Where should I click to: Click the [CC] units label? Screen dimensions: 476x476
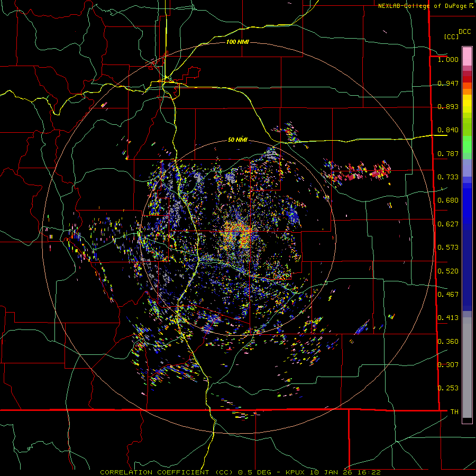pos(452,36)
